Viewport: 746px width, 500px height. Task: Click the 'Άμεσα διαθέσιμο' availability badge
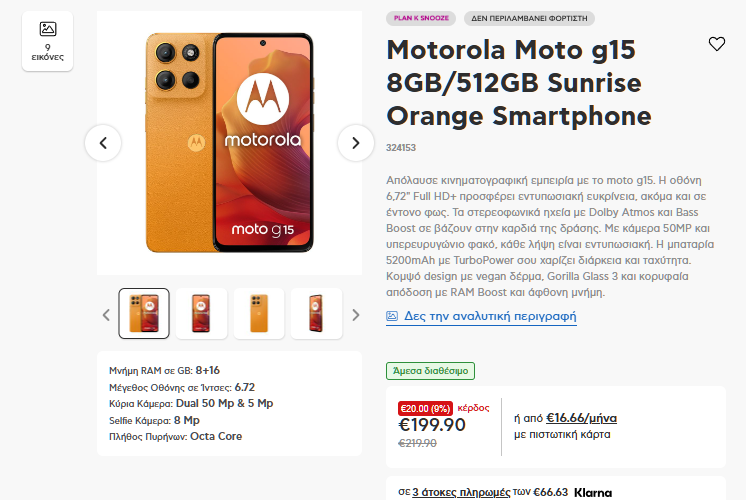click(430, 371)
